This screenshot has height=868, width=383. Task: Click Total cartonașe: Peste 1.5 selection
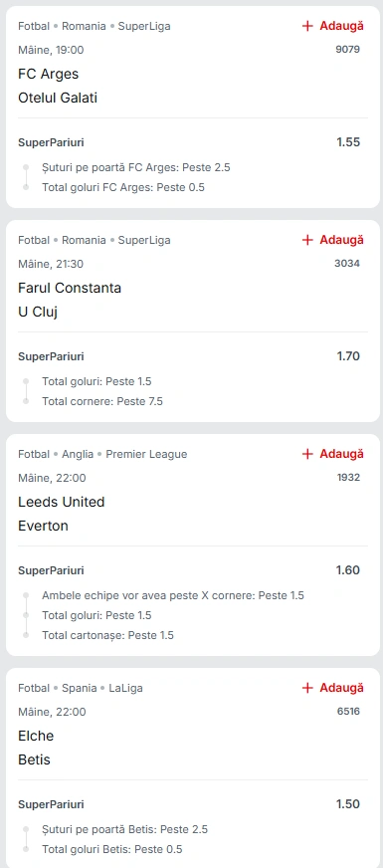click(107, 635)
